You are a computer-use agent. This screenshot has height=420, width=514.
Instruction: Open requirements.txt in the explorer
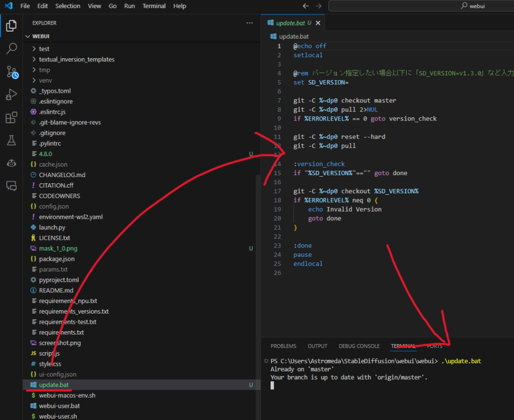click(x=142, y=332)
